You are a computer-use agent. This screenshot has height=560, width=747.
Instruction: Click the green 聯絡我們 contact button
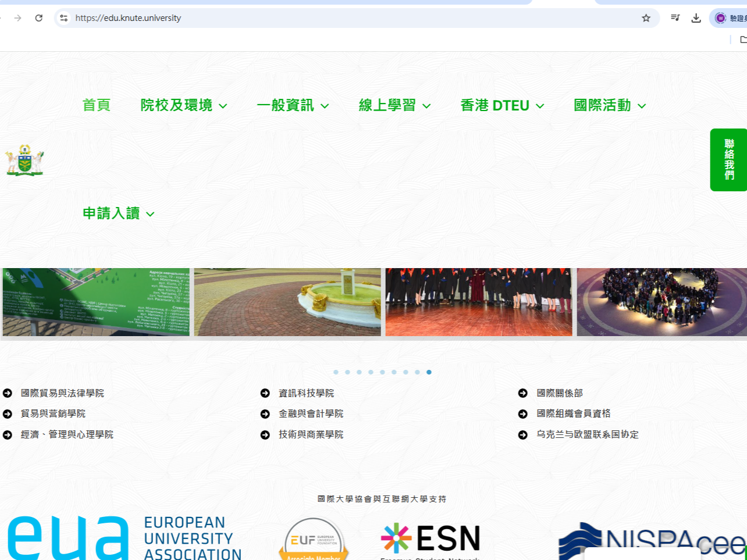[x=728, y=160]
